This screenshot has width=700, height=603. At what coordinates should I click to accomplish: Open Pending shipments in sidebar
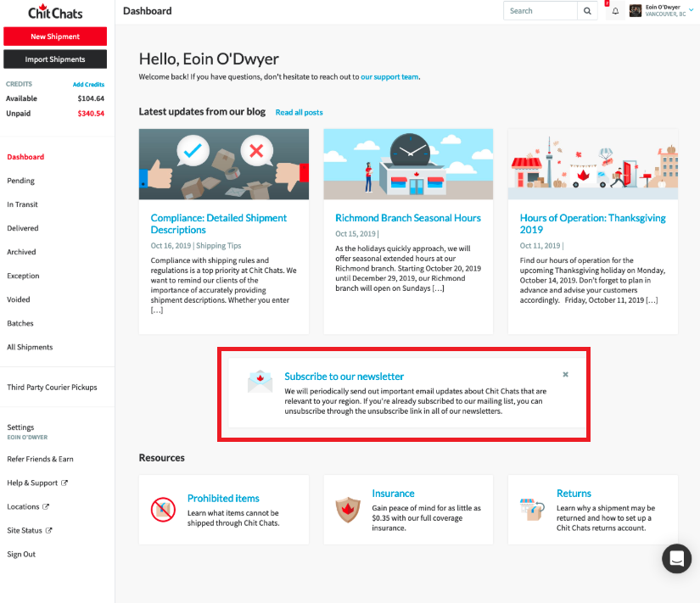[20, 181]
